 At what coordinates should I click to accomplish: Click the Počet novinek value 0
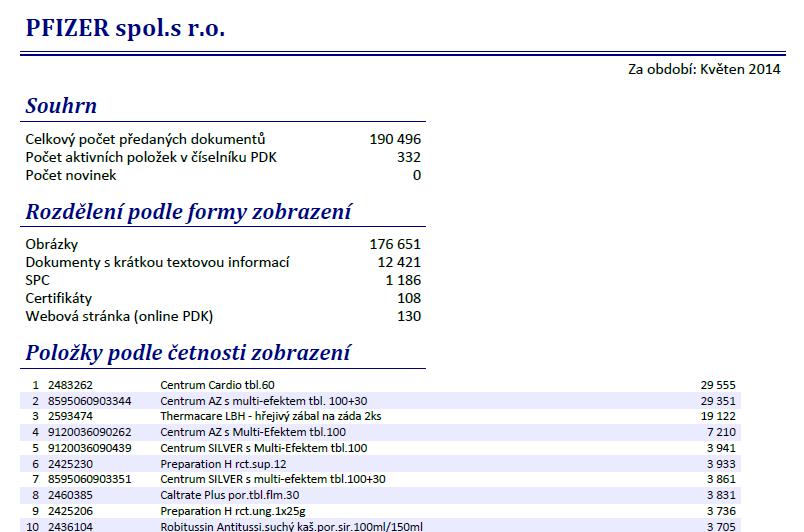coord(417,175)
